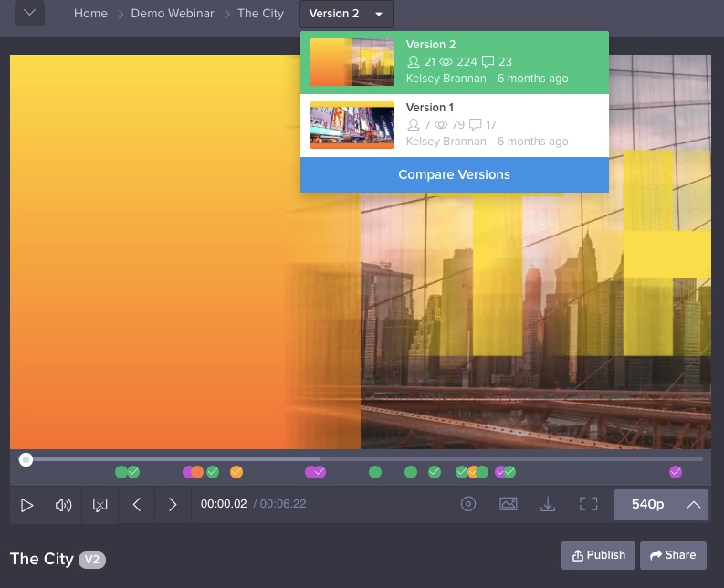Click the playhead handle on timeline

coord(26,459)
